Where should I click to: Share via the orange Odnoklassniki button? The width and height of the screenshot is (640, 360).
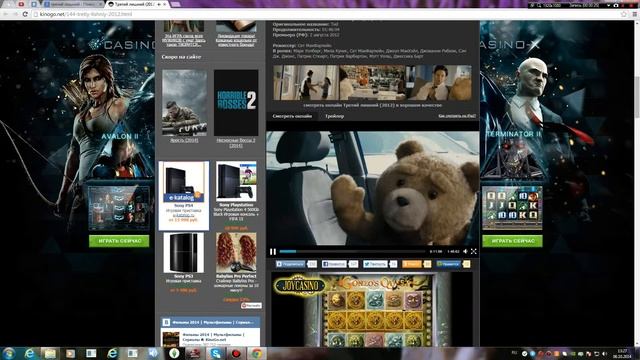click(411, 264)
